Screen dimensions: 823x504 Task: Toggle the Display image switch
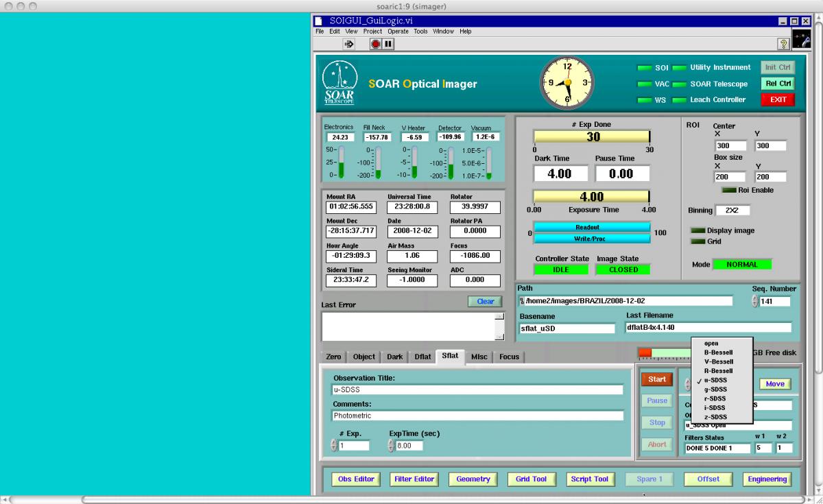pyautogui.click(x=697, y=231)
